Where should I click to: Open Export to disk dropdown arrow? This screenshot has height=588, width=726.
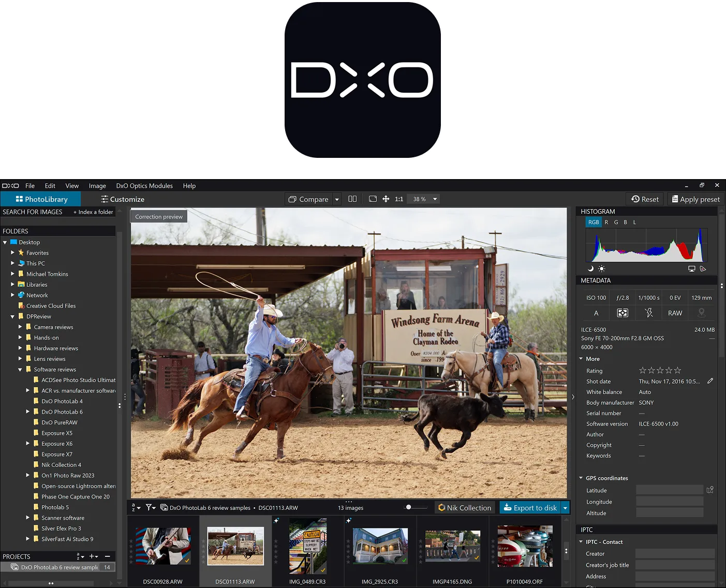pyautogui.click(x=565, y=508)
